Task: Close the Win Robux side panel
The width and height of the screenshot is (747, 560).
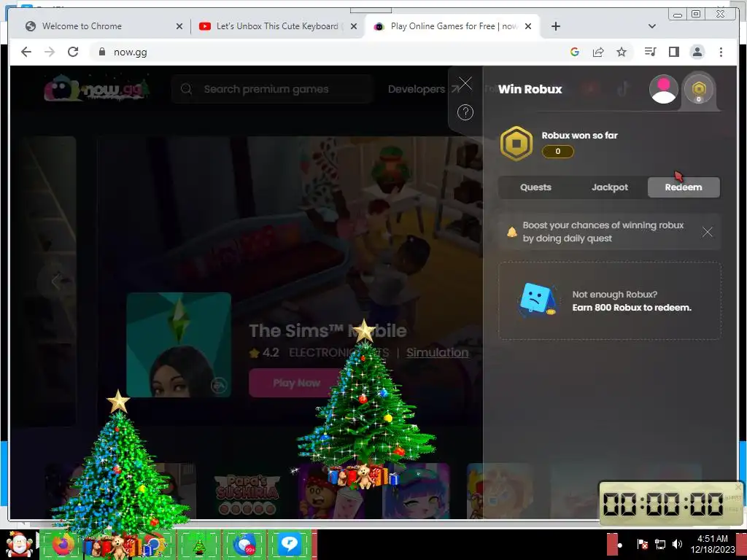Action: 465,83
